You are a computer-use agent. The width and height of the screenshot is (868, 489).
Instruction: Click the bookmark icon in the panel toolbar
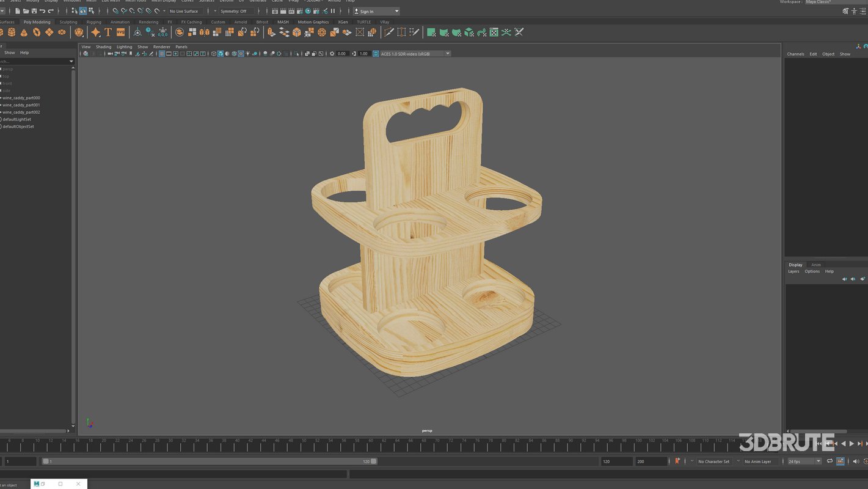pos(130,54)
